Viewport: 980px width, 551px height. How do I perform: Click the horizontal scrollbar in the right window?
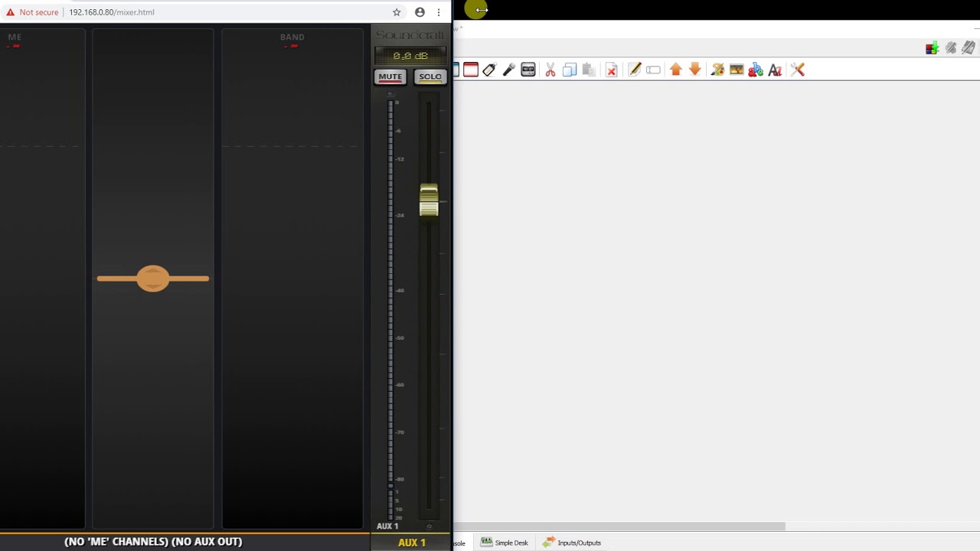coord(619,527)
